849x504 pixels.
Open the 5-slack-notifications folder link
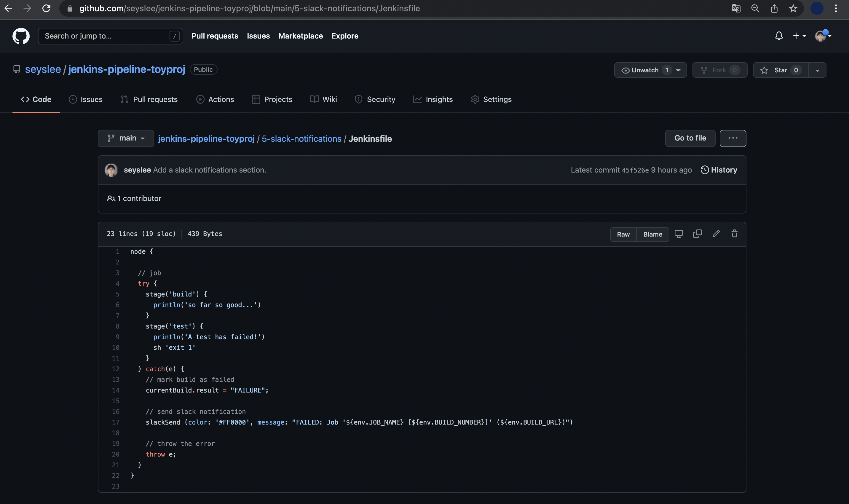pos(301,139)
